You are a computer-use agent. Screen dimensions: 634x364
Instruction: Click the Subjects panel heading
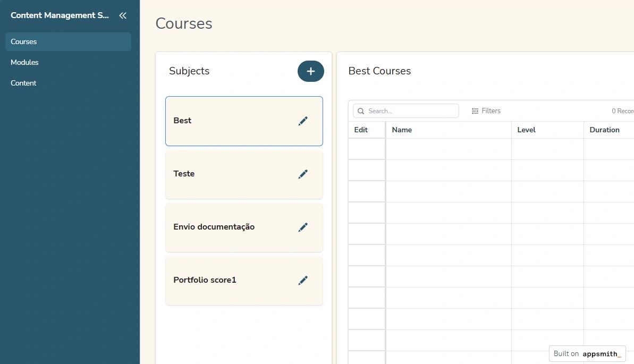(189, 71)
